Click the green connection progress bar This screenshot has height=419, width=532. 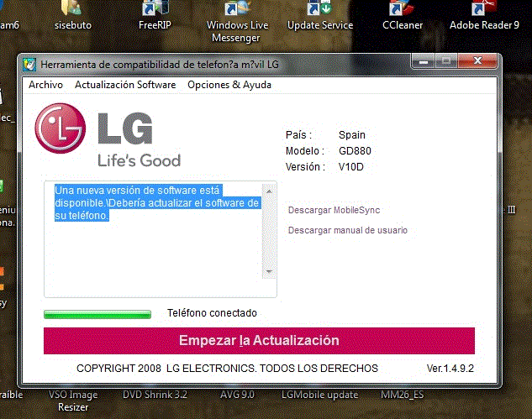pos(97,314)
